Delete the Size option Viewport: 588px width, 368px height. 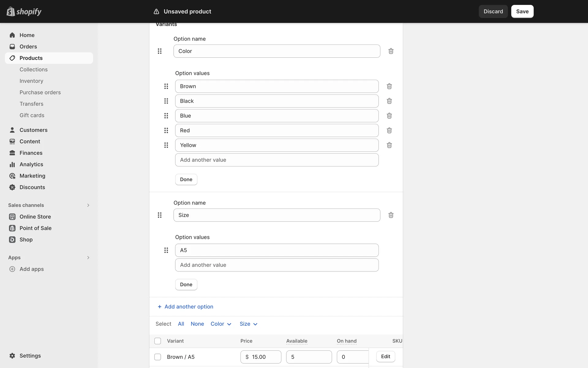pyautogui.click(x=391, y=215)
